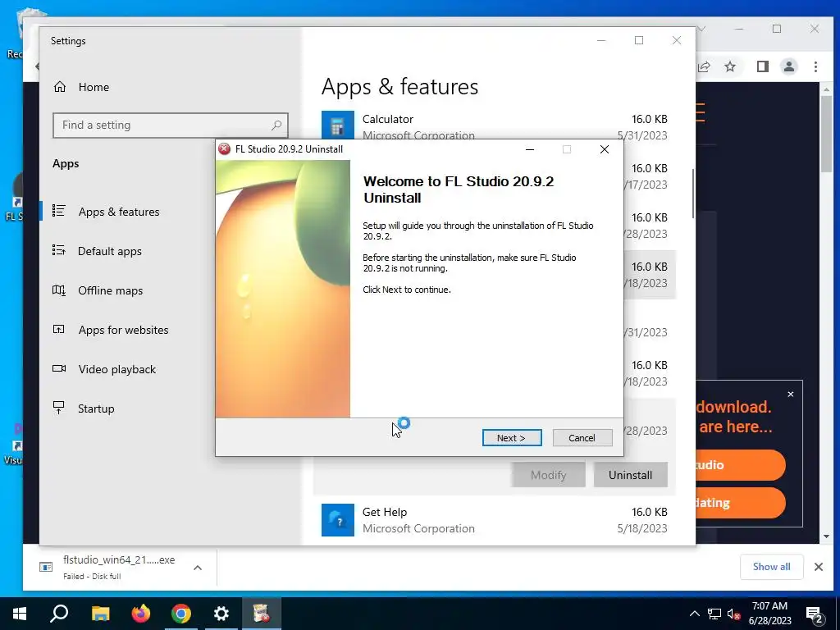The width and height of the screenshot is (840, 630).
Task: Click the Uninstall button in Apps & features
Action: point(630,475)
